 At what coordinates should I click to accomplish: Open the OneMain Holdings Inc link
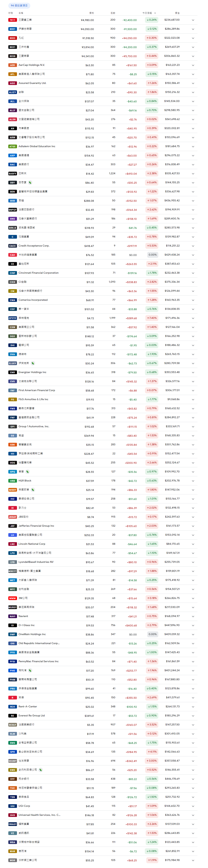click(32, 635)
